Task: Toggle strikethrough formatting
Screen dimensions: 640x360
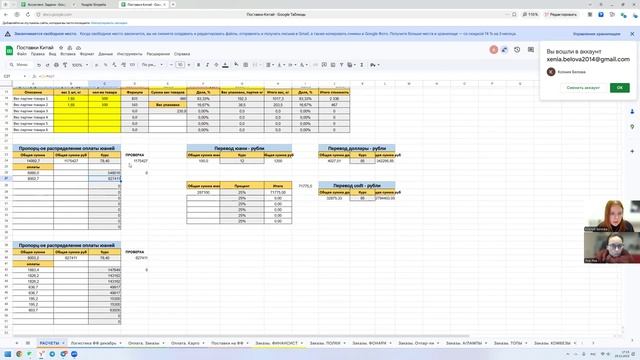Action: (x=216, y=65)
